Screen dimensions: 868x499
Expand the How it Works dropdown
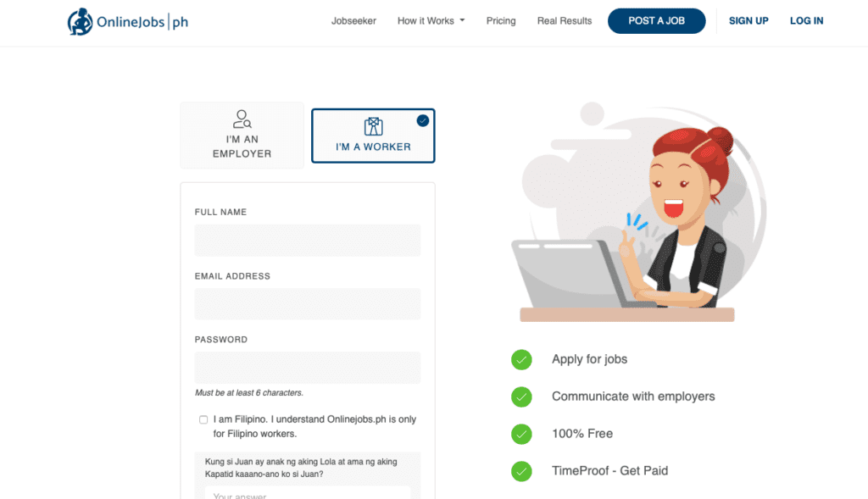[431, 21]
